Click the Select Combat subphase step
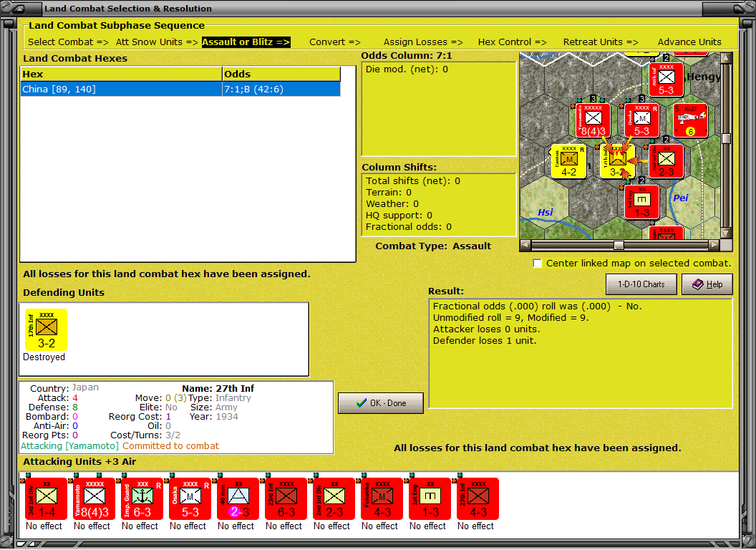 68,42
